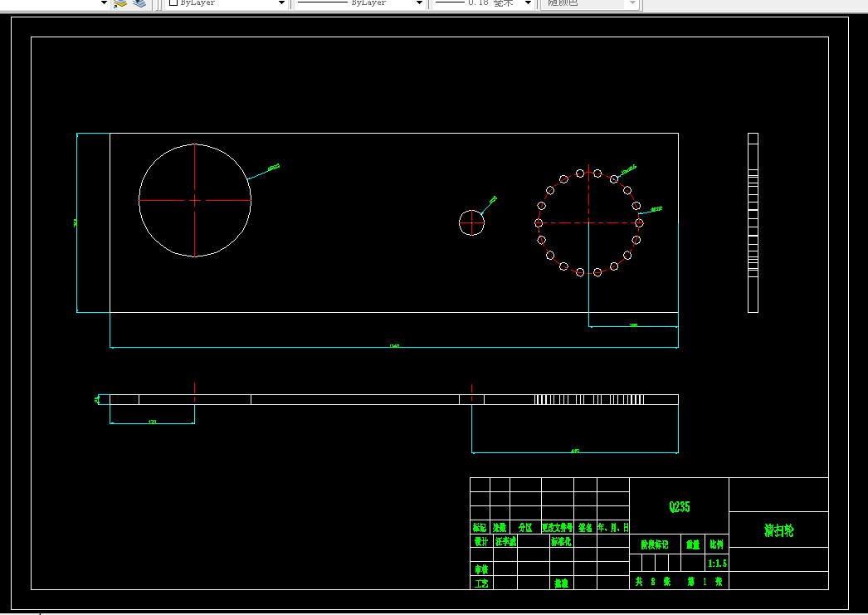Select the 415 dimension text in lower view
This screenshot has width=868, height=615.
coord(575,451)
